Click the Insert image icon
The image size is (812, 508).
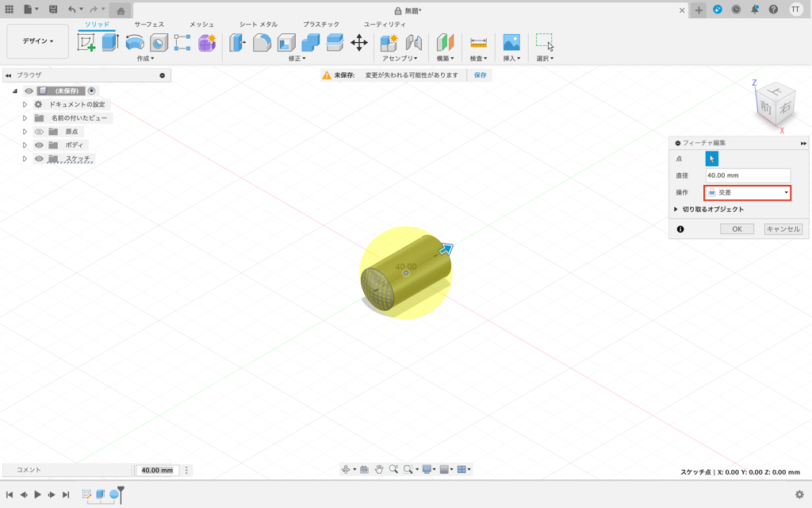[511, 43]
